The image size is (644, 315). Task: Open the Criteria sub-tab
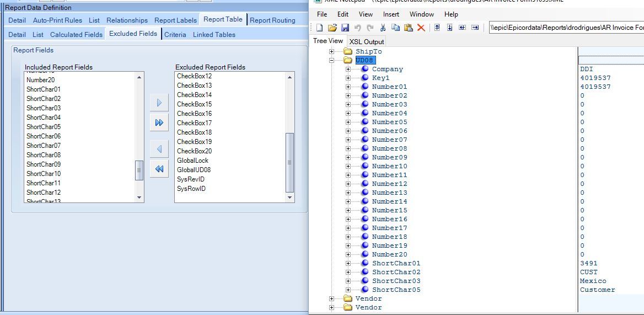(175, 35)
